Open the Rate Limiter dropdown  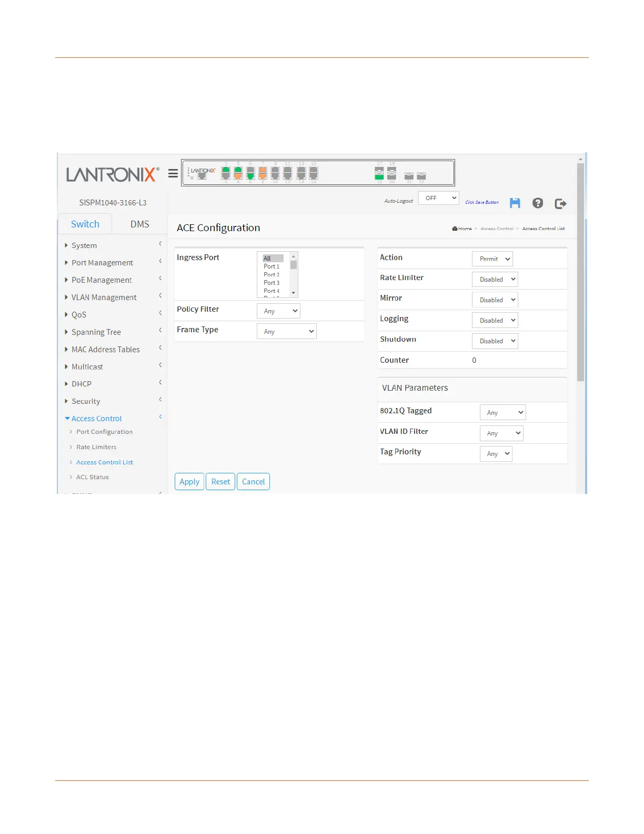(x=495, y=280)
